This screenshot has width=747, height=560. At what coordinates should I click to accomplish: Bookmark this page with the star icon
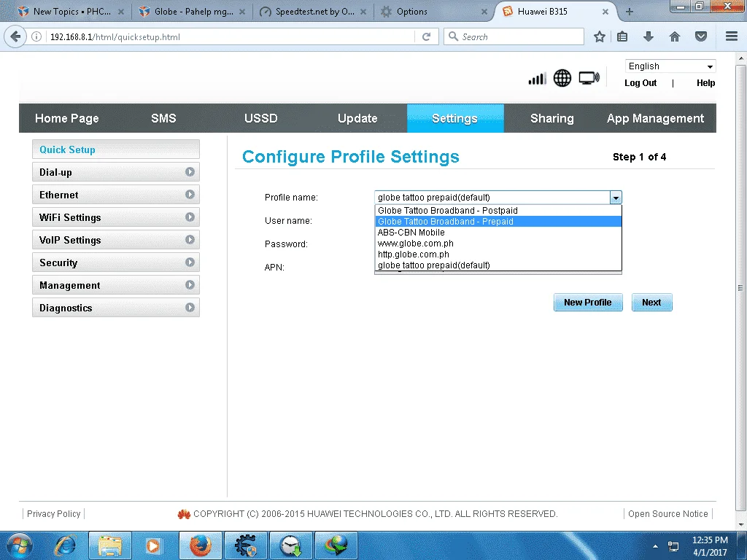(600, 36)
